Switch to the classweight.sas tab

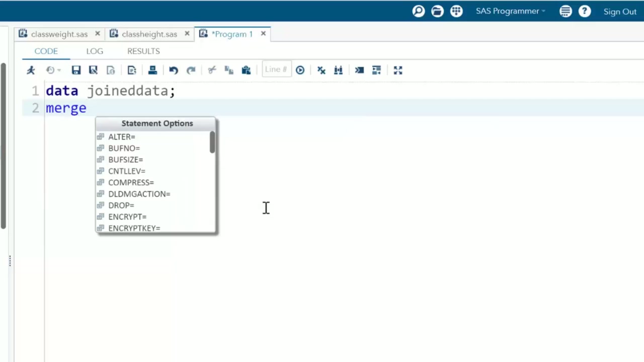(x=59, y=34)
